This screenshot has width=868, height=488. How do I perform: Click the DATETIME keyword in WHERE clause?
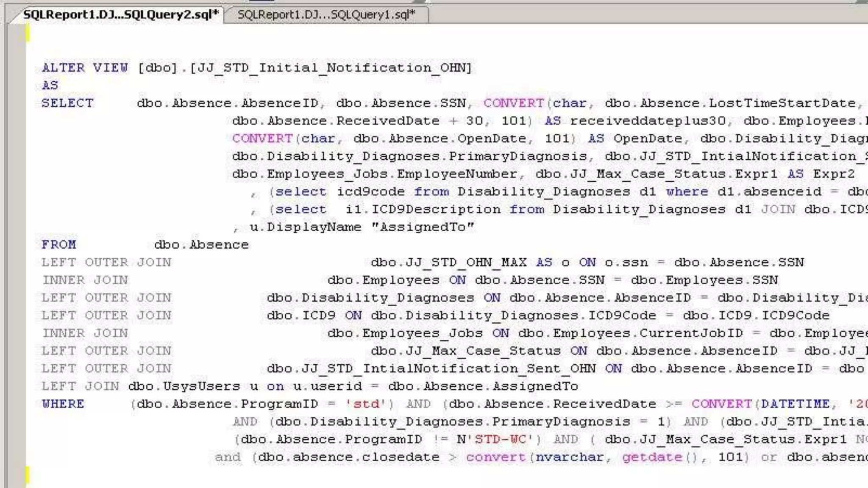point(795,404)
